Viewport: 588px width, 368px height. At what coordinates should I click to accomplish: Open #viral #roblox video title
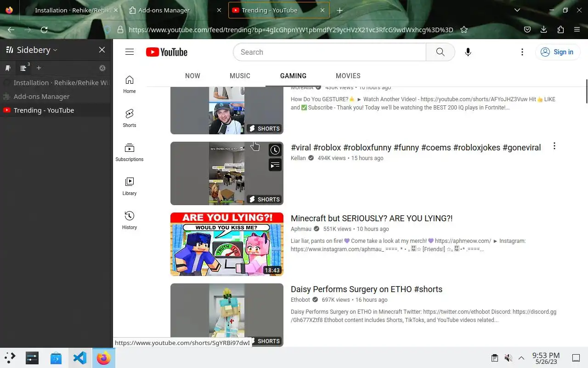pyautogui.click(x=416, y=148)
